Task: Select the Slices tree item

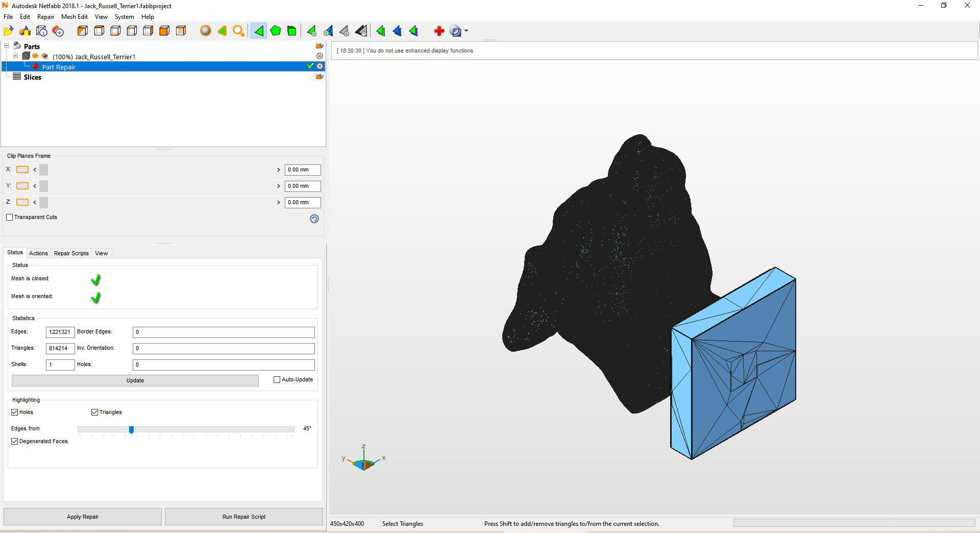Action: (32, 77)
